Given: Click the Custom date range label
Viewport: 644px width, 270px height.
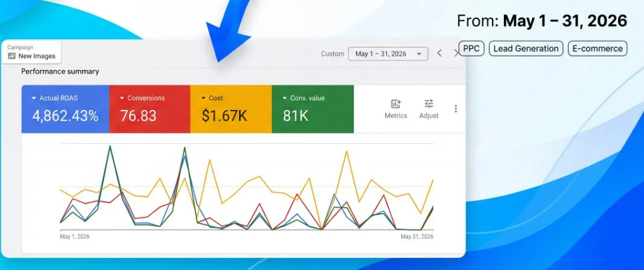Looking at the screenshot, I should (x=333, y=54).
